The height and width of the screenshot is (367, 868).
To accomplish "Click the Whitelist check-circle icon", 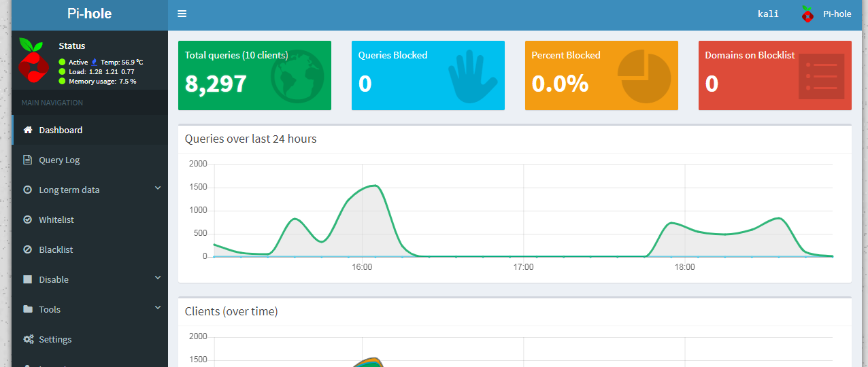I will (x=28, y=220).
